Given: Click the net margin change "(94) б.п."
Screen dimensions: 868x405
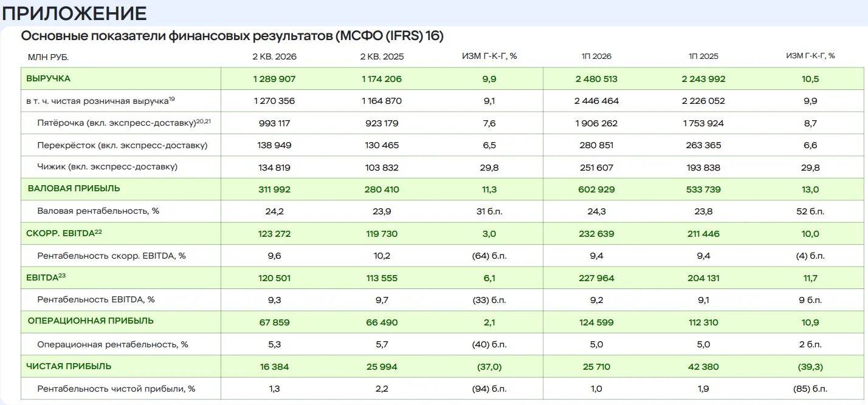Looking at the screenshot, I should click(x=489, y=389).
